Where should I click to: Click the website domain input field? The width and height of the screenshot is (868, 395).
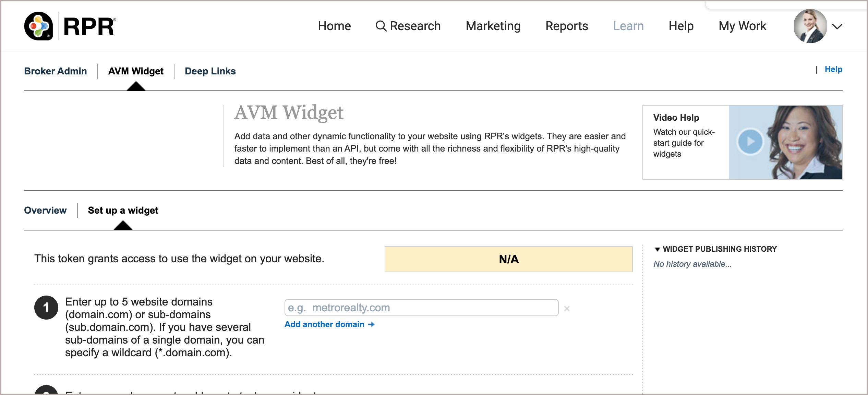[x=421, y=308]
